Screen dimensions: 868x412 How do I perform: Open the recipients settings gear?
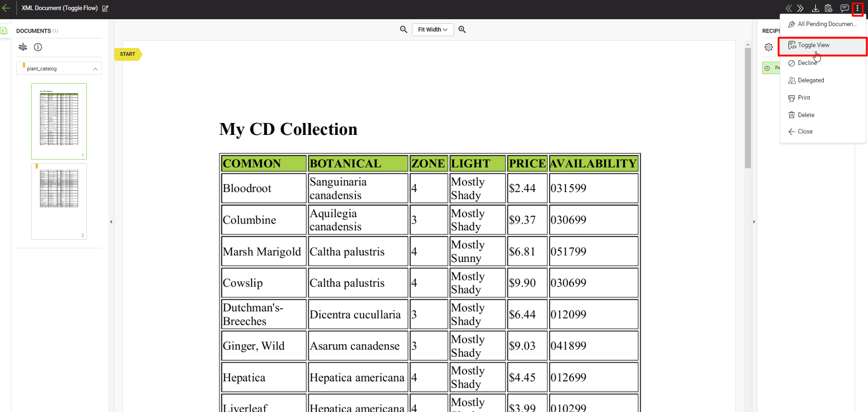coord(769,47)
